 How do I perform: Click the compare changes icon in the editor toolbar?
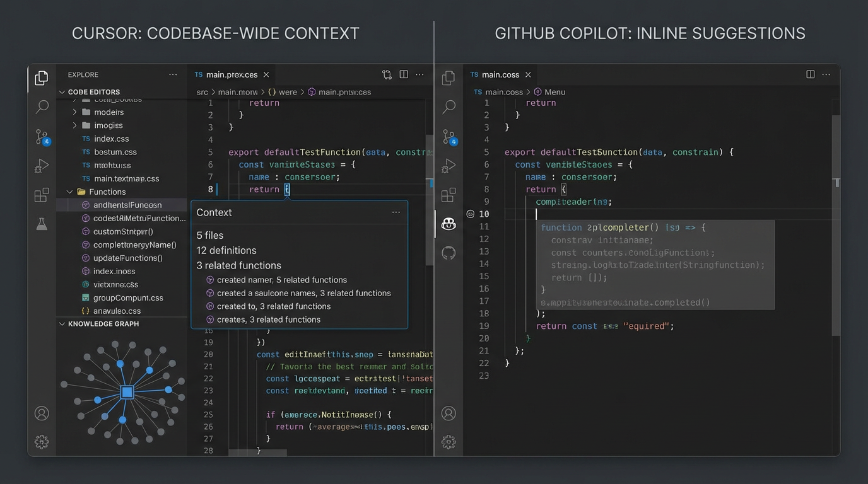[x=387, y=74]
